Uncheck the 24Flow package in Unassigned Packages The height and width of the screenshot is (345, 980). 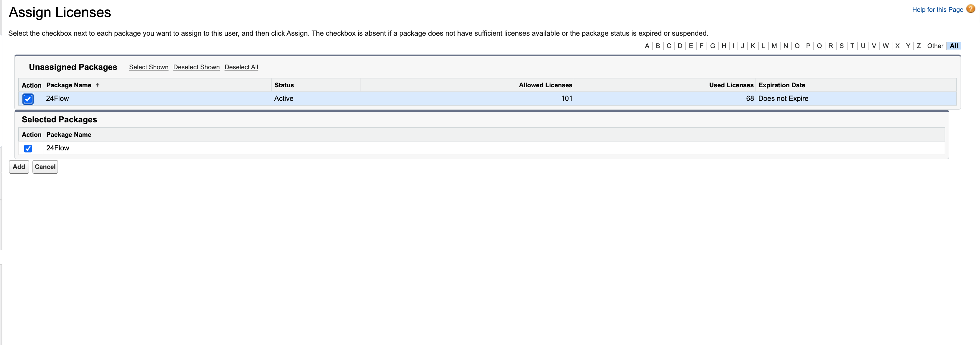pyautogui.click(x=28, y=99)
